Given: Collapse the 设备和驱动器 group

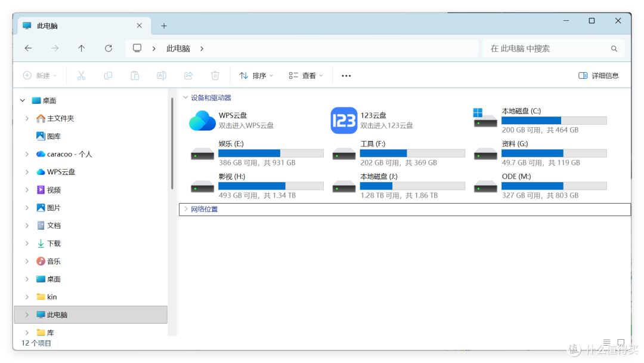Looking at the screenshot, I should [185, 97].
